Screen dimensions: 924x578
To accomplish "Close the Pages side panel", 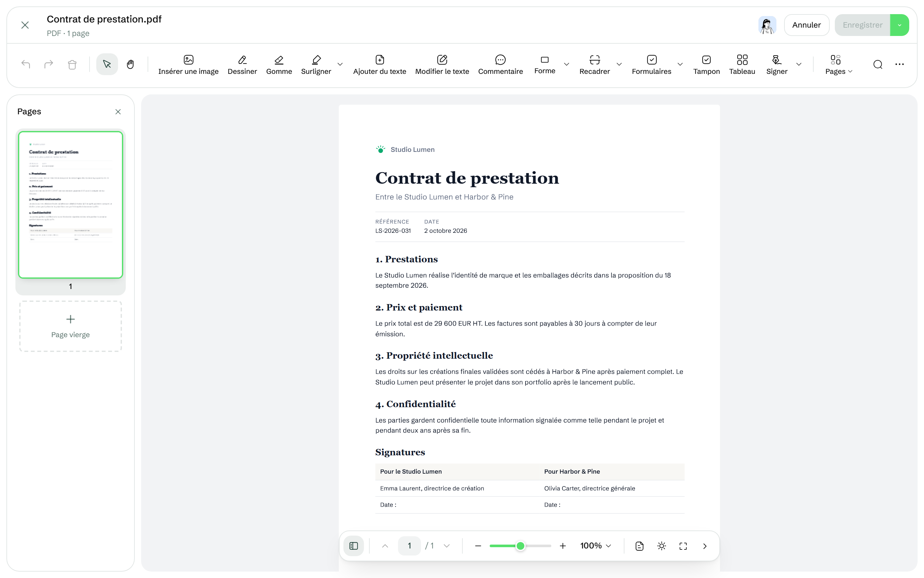I will (x=118, y=112).
